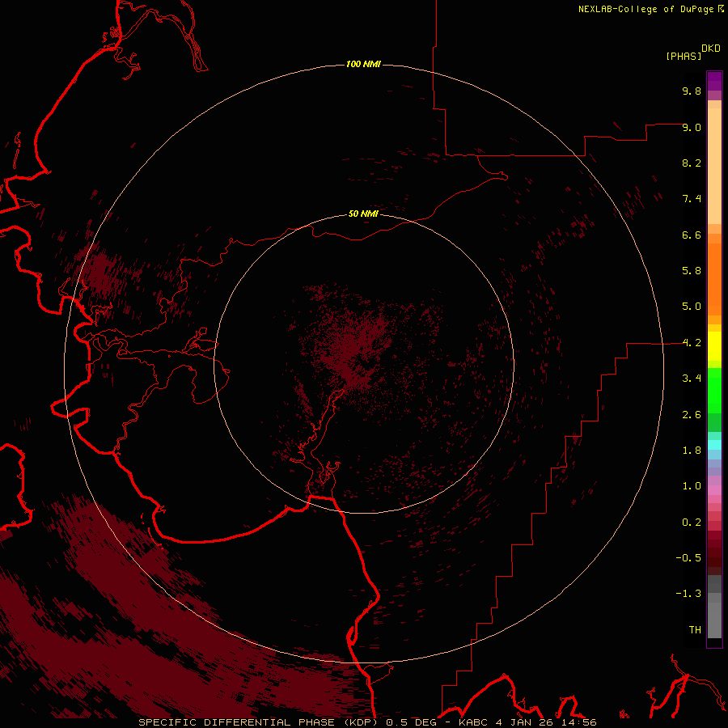Click the 0.5 DEG elevation angle text

(412, 722)
